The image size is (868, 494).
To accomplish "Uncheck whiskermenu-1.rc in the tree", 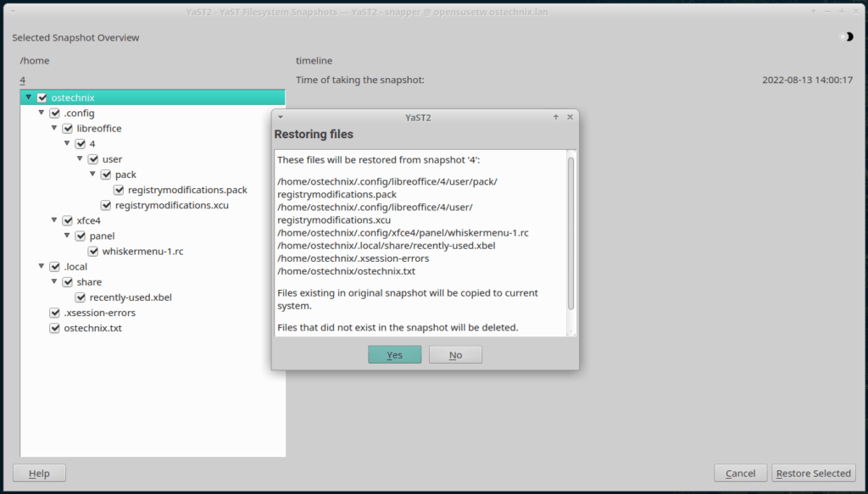I will click(93, 251).
